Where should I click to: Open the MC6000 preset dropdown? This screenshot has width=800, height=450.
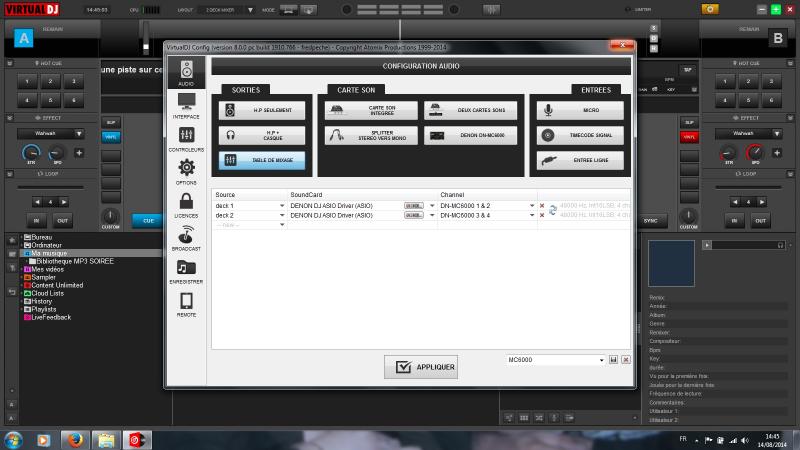(x=602, y=360)
